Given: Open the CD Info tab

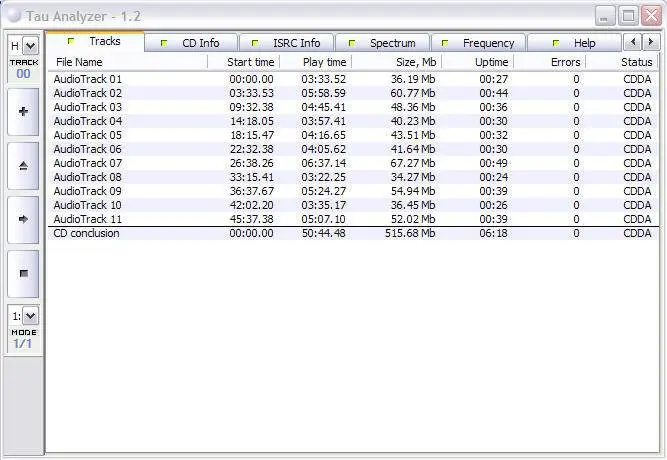Looking at the screenshot, I should tap(191, 43).
